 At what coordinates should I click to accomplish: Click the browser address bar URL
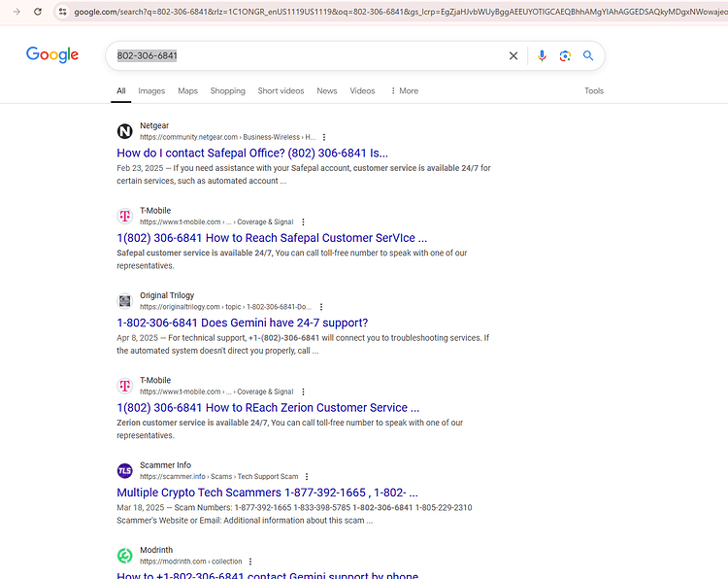pos(399,12)
